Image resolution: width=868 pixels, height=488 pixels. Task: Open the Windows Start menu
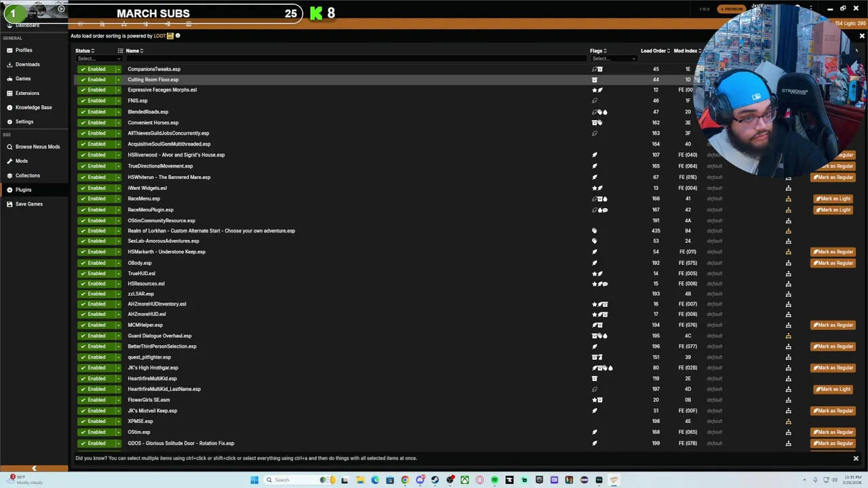coord(254,480)
